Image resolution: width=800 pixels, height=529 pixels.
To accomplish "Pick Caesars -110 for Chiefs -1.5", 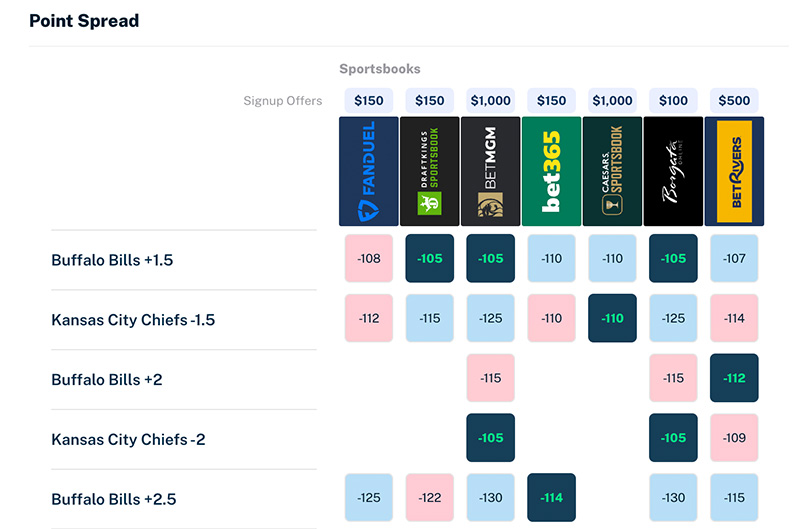I will 612,318.
